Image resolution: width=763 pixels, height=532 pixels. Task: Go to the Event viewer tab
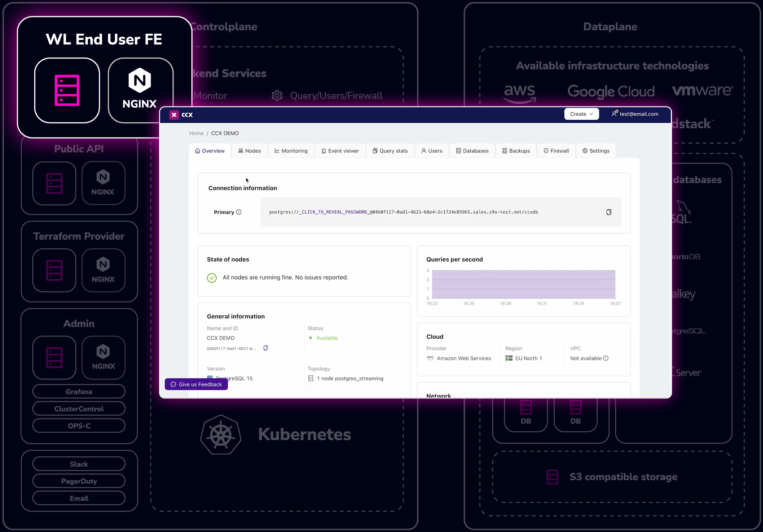(x=340, y=151)
